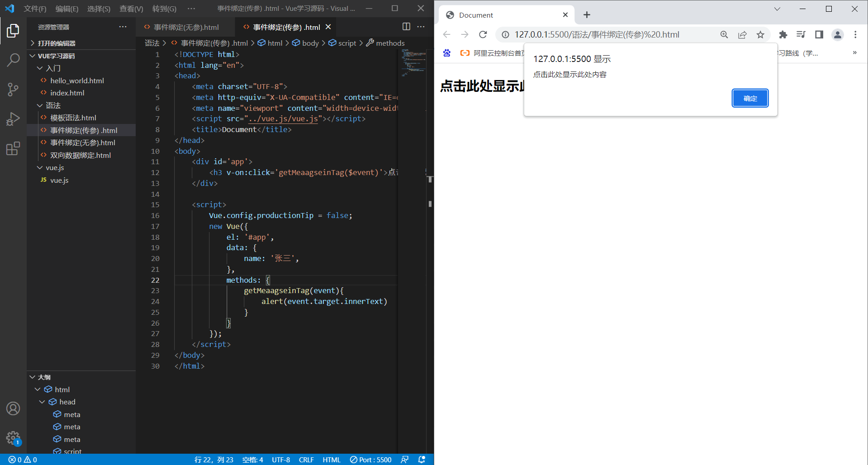The height and width of the screenshot is (465, 868).
Task: Open the 选择(S) menu
Action: click(x=99, y=9)
